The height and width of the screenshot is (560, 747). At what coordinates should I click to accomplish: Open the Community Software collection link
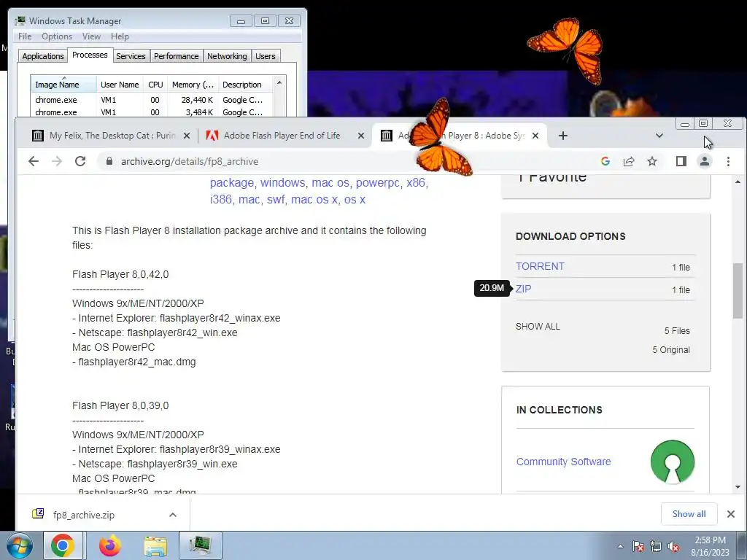[564, 462]
